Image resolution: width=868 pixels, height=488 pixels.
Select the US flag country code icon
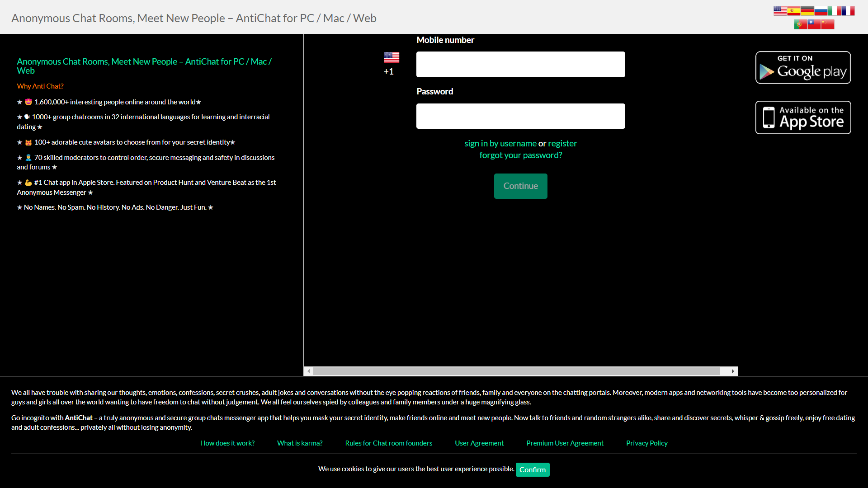tap(391, 58)
